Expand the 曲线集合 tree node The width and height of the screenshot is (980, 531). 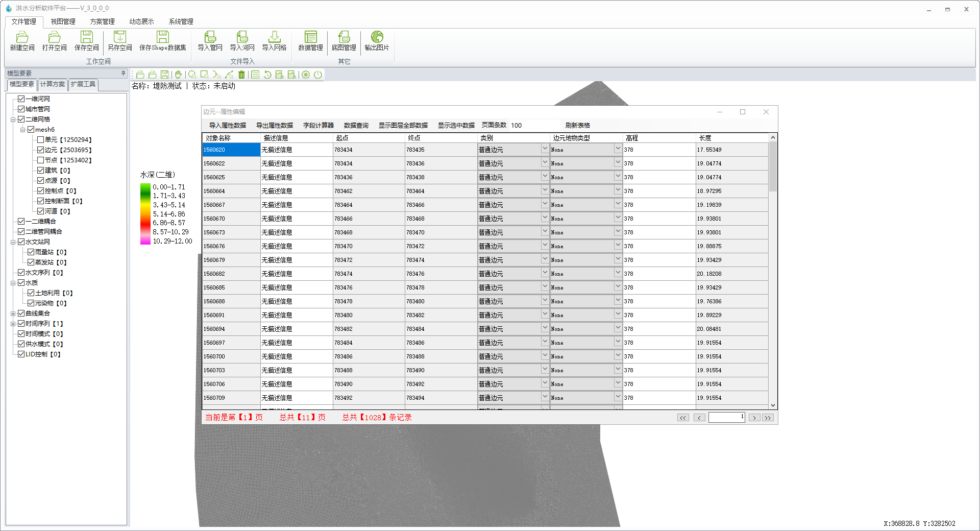pos(13,313)
